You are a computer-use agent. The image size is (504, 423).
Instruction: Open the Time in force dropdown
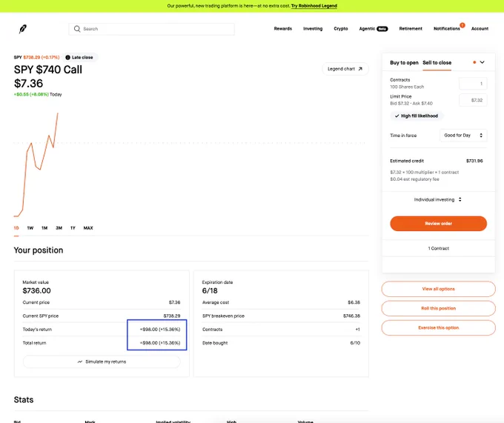(463, 136)
